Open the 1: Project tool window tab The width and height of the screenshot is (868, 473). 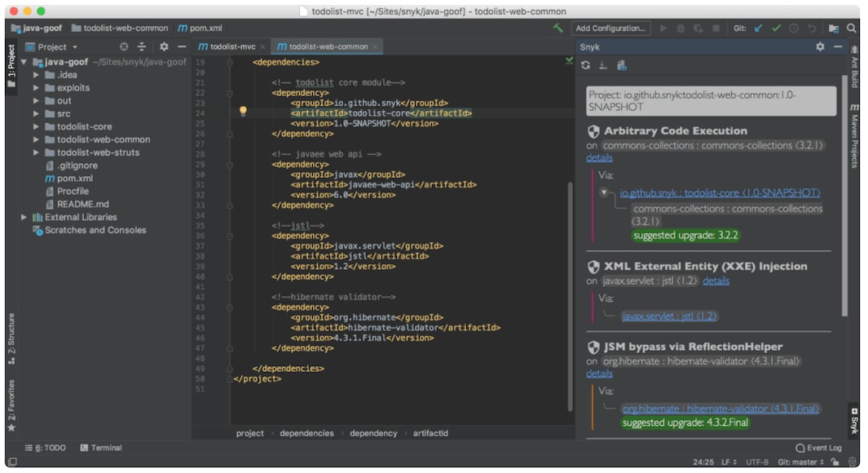[x=11, y=65]
